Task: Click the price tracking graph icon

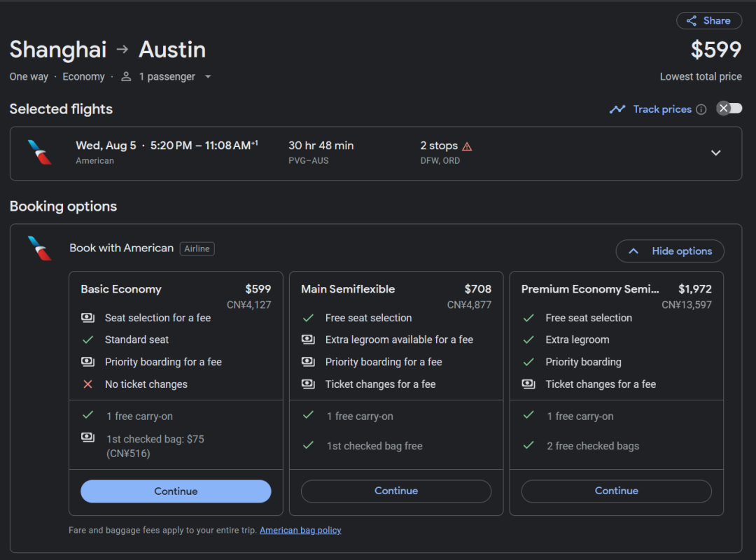Action: click(617, 109)
